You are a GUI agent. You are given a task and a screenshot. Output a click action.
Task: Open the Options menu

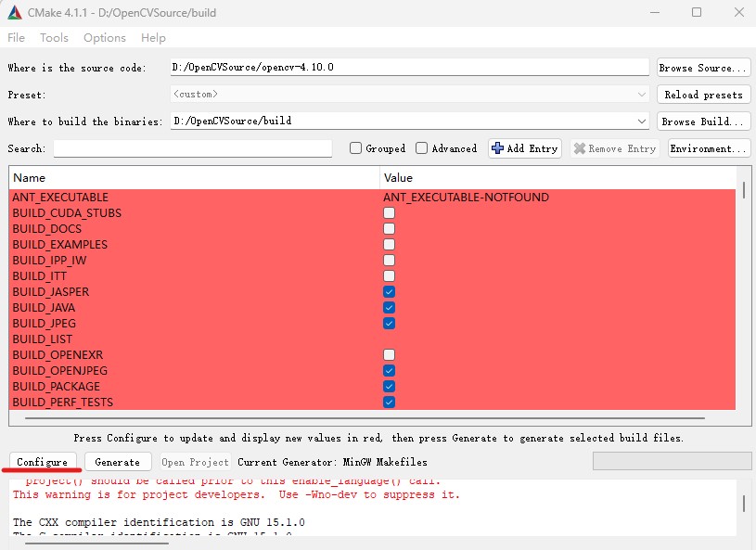click(x=105, y=38)
